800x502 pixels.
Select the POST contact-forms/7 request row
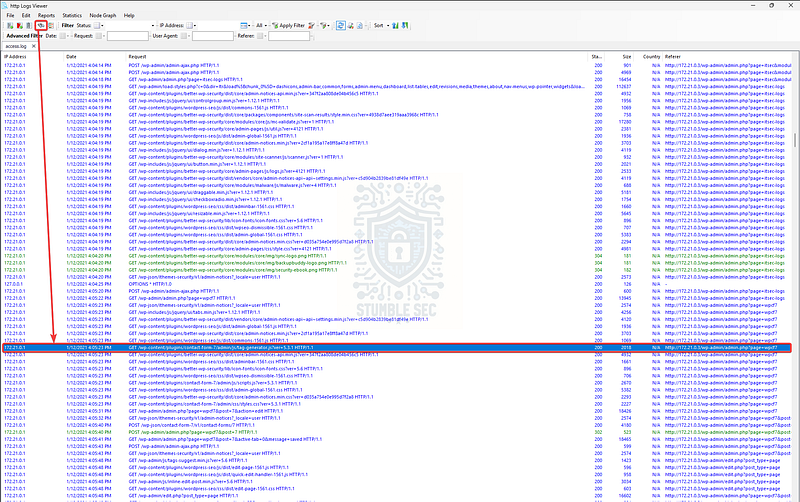pos(396,425)
